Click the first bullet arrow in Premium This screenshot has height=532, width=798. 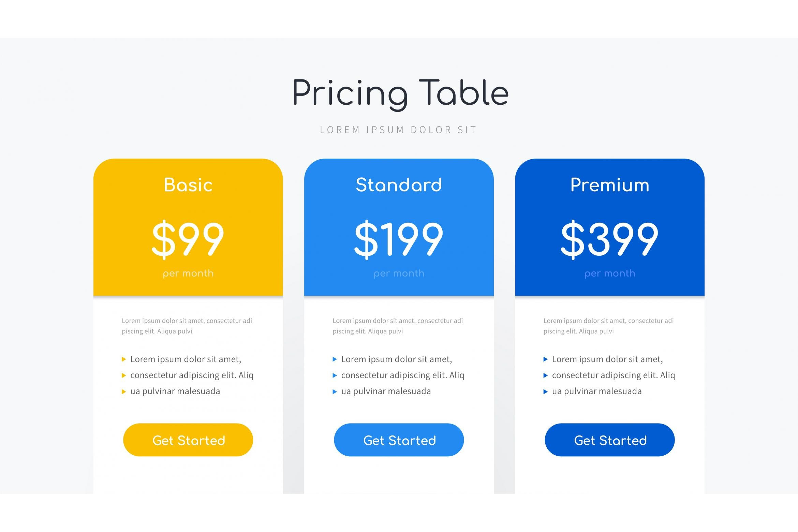click(545, 359)
